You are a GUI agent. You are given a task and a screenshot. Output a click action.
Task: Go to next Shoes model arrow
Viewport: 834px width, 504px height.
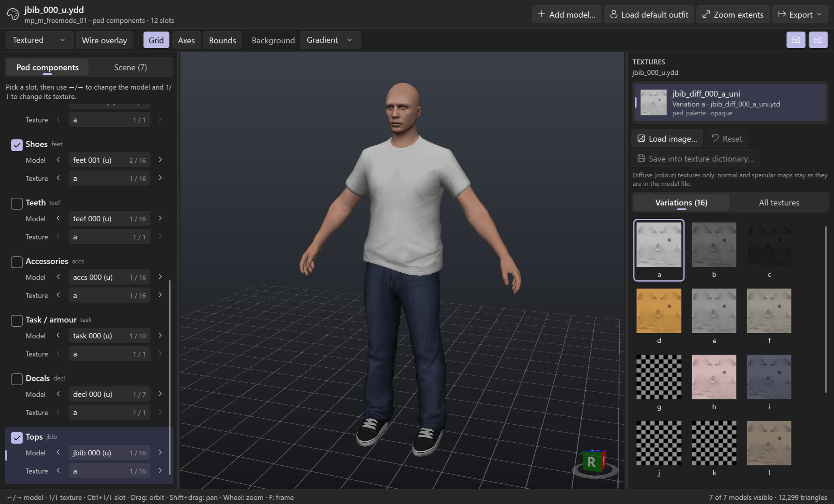[160, 160]
